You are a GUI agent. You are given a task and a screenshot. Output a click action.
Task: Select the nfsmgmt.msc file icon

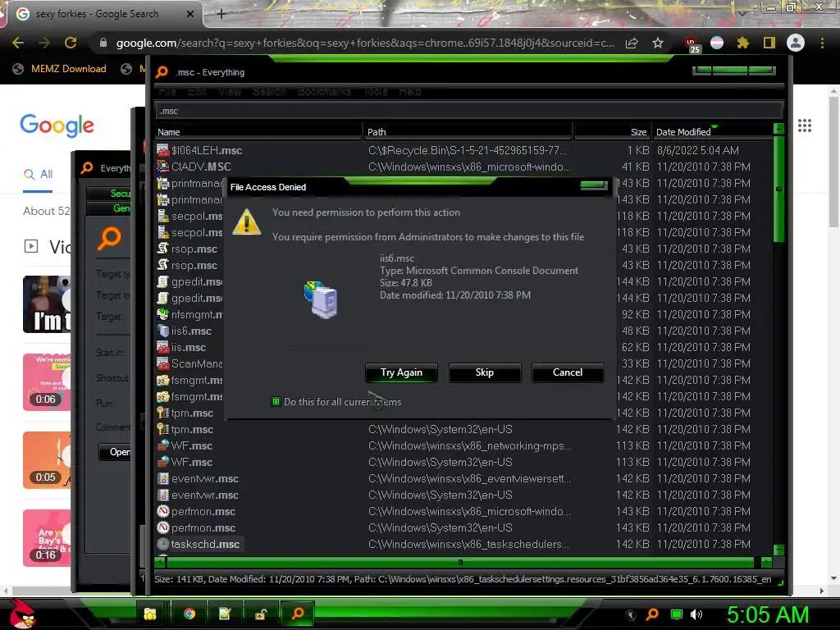click(x=163, y=314)
